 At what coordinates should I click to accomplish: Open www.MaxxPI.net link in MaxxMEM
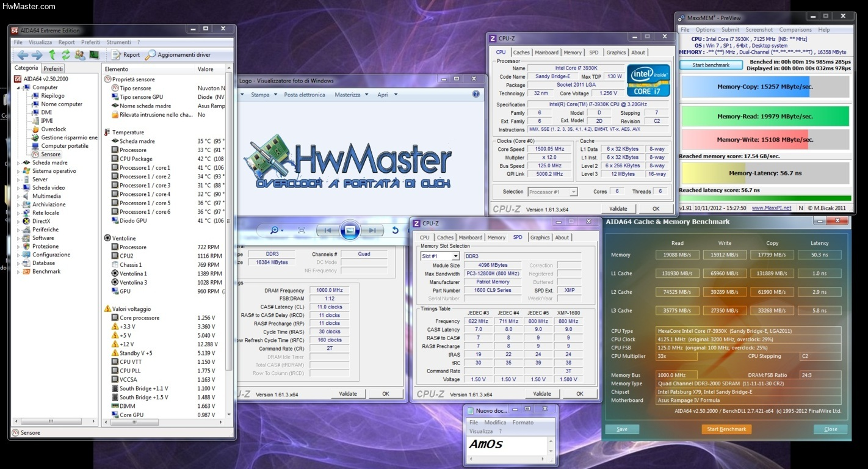pos(771,208)
